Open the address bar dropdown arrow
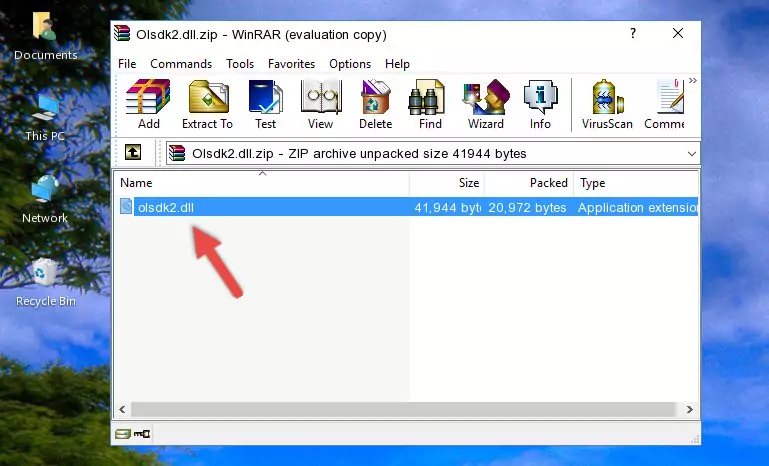 point(692,154)
